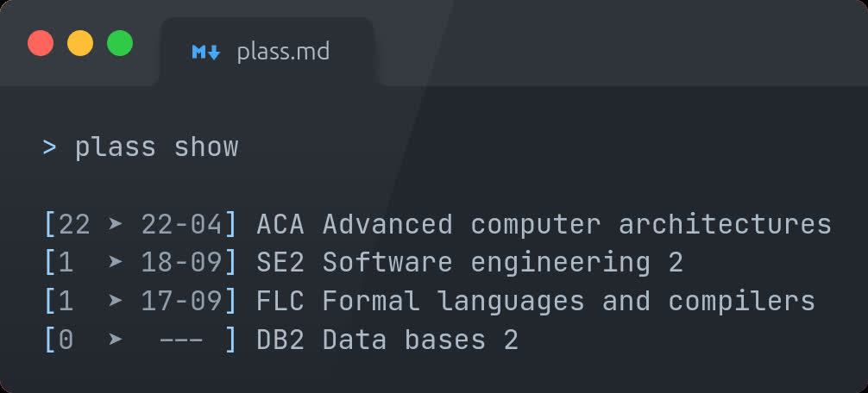Click the 22-04 date on the ACA row
Viewport: 868px width, 393px height.
[181, 225]
